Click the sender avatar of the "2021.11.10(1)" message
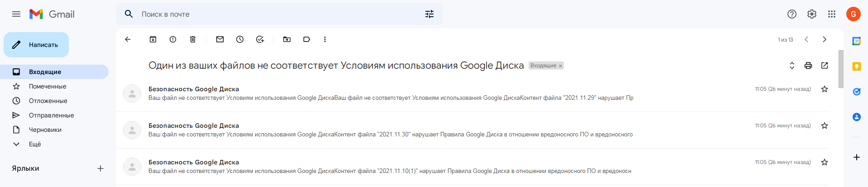 coord(132,167)
